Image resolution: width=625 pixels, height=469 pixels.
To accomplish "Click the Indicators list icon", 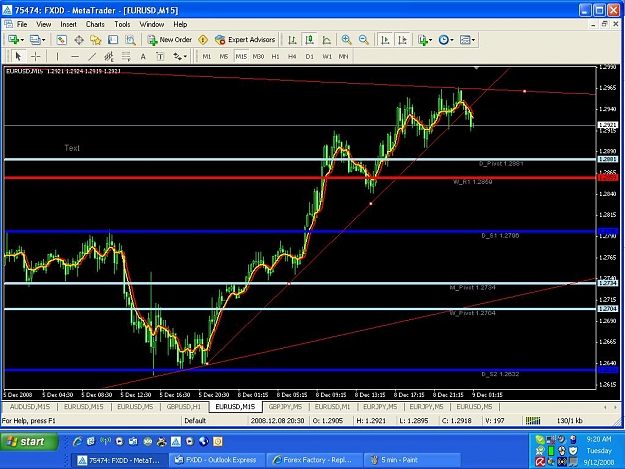I will [423, 40].
